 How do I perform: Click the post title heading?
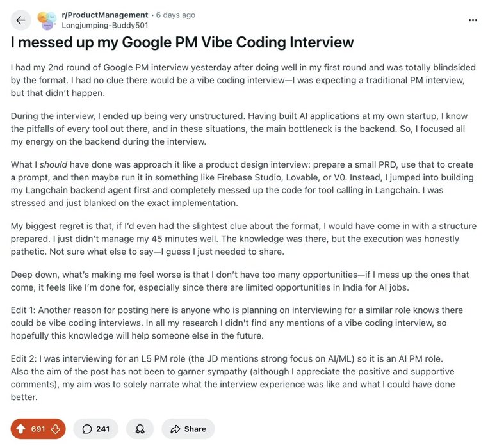pos(183,43)
